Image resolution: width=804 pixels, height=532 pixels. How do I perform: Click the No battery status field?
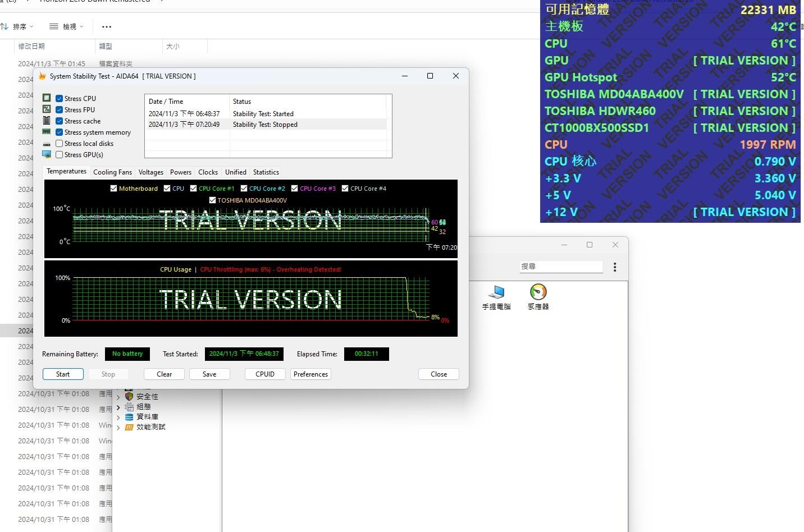127,354
